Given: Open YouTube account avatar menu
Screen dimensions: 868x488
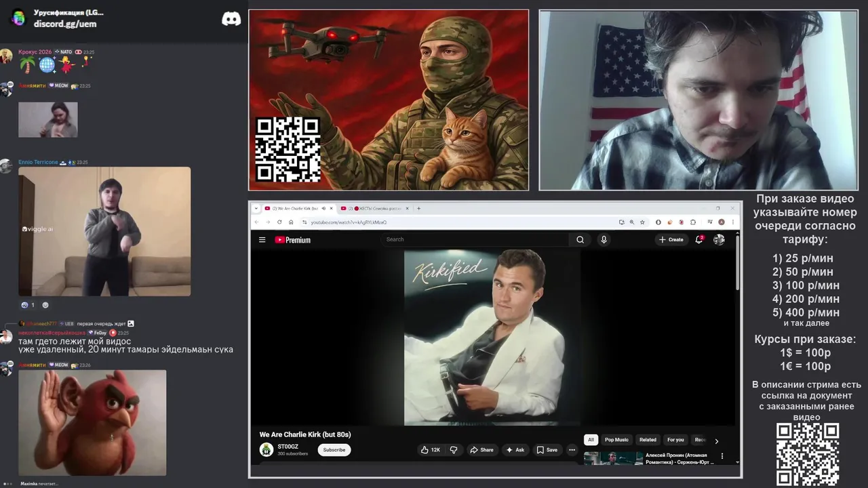Looking at the screenshot, I should pos(719,239).
